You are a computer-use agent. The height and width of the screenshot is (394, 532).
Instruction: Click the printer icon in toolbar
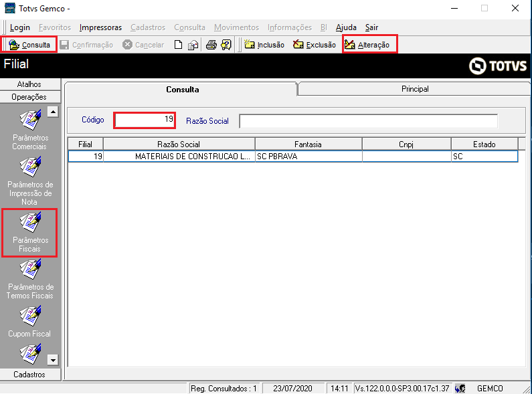tap(211, 45)
